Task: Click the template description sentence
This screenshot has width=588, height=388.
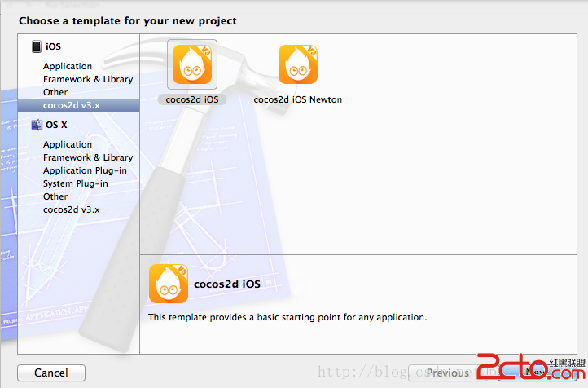Action: tap(287, 317)
